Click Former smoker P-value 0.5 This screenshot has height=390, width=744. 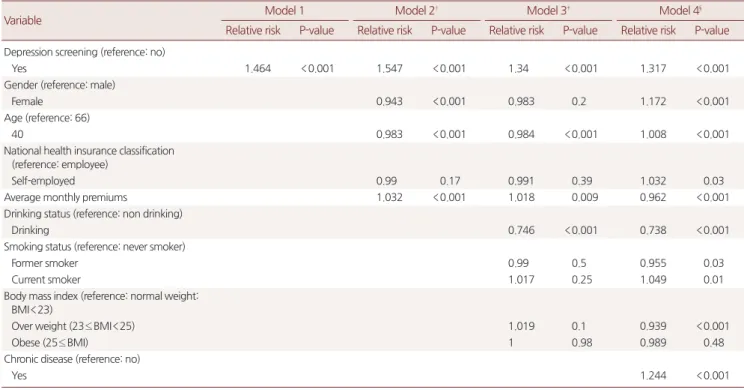579,263
